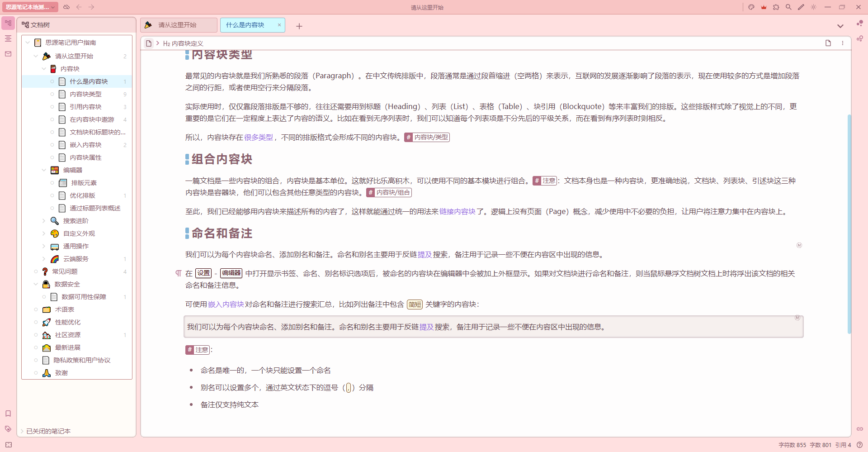Screen dimensions: 868x452
Task: Follow the 链接内容块 link in text
Action: point(457,211)
